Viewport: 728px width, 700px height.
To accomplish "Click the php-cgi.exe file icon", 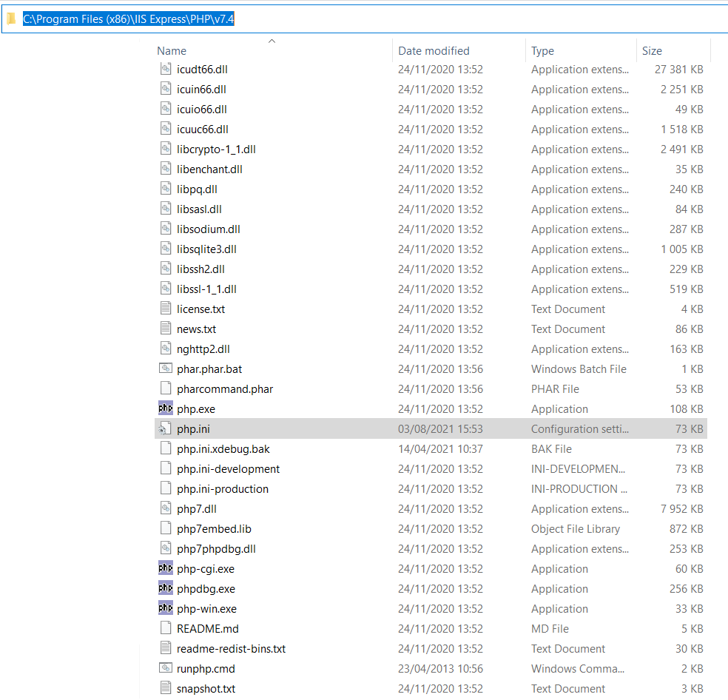I will click(166, 568).
